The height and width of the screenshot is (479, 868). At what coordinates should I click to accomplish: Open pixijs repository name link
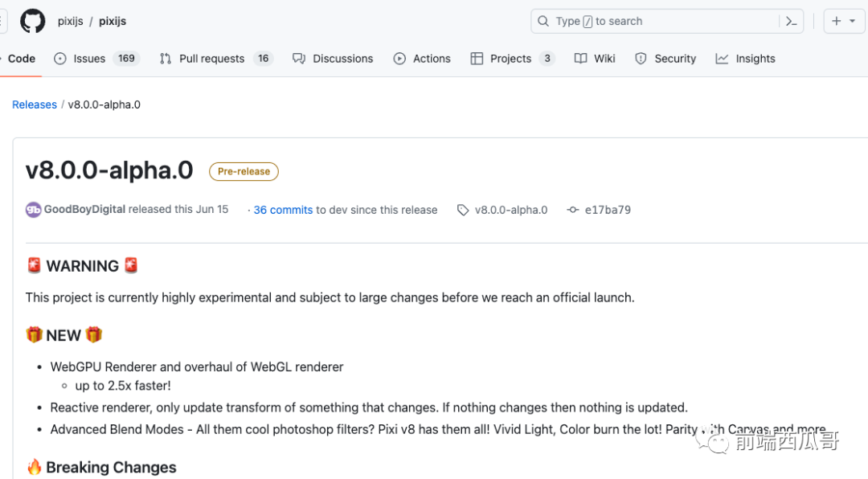(113, 21)
